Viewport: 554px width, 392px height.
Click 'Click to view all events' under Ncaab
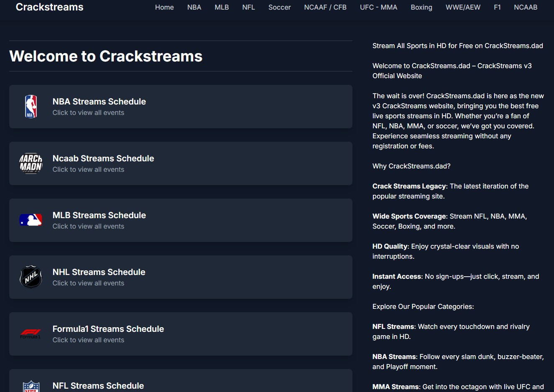88,170
